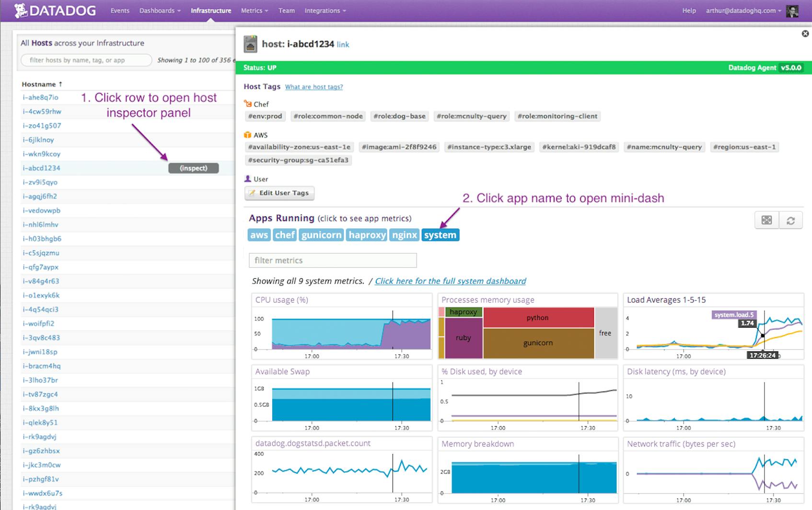The width and height of the screenshot is (812, 510).
Task: Select the nginx app to show its metrics
Action: coord(404,235)
